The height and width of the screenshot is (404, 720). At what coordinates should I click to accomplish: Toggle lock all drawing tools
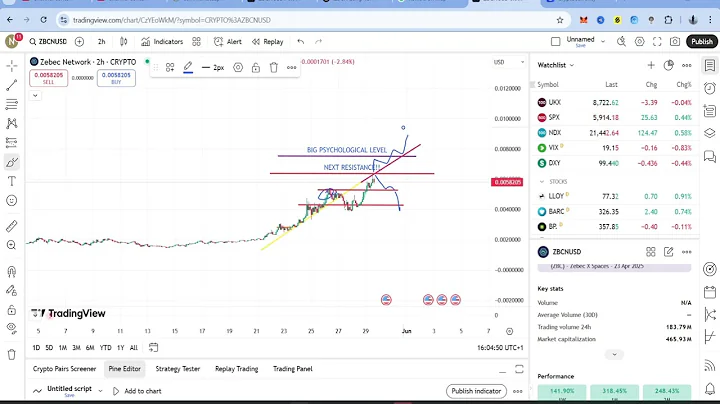(x=12, y=310)
